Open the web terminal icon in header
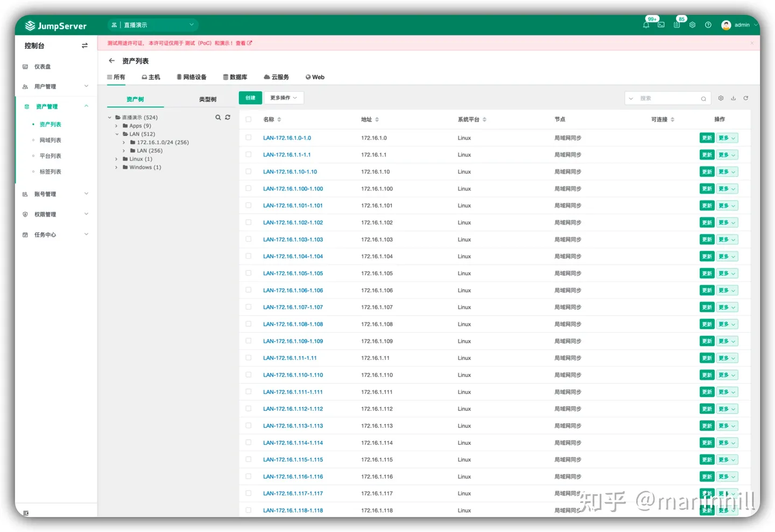The width and height of the screenshot is (775, 532). tap(661, 25)
